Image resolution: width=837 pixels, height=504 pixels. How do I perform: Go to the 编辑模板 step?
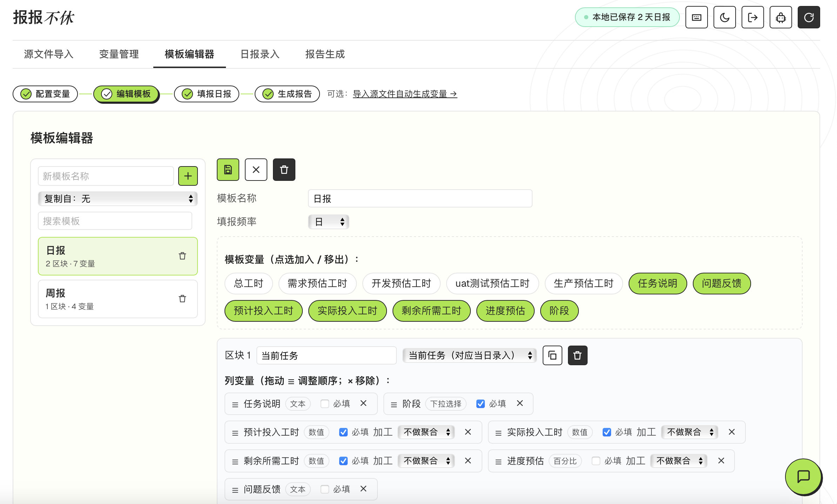pyautogui.click(x=126, y=94)
